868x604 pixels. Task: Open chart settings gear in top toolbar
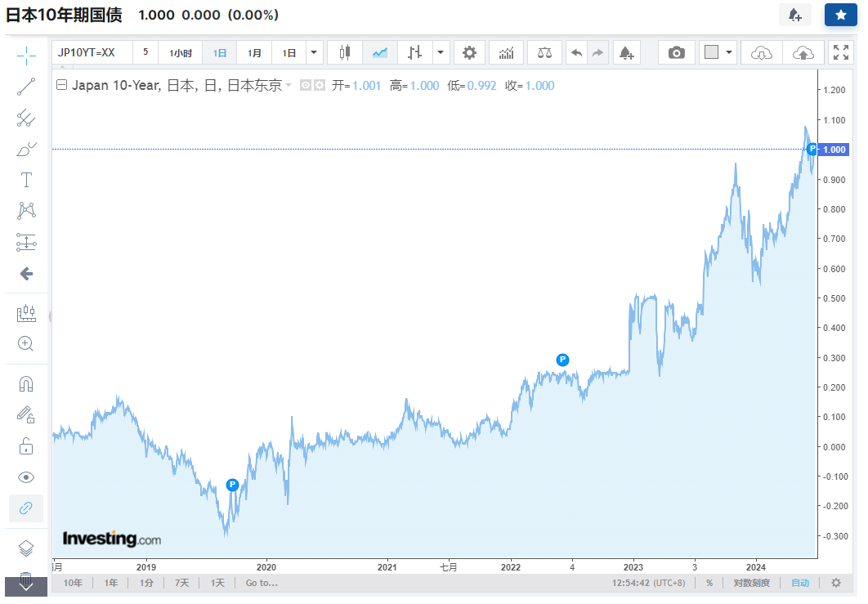coord(469,53)
